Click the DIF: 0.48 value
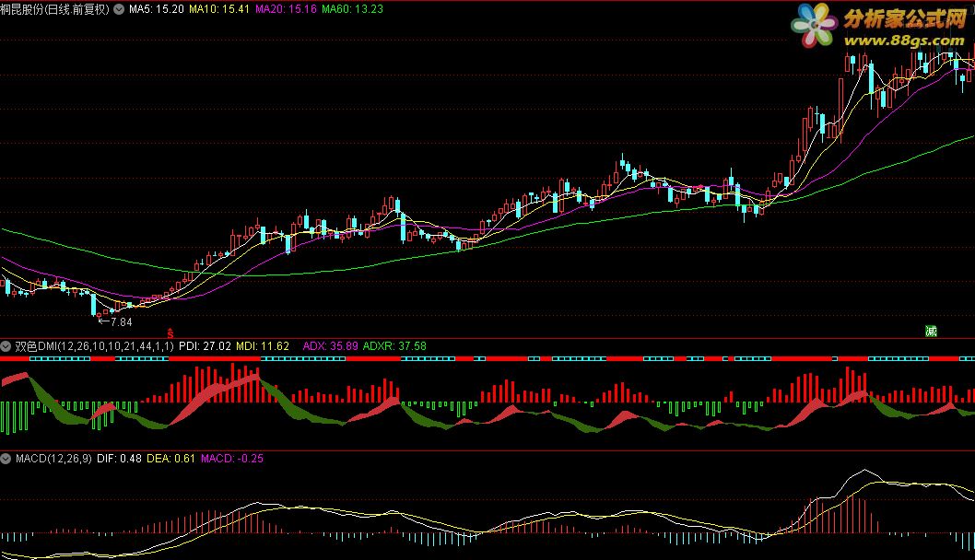This screenshot has width=975, height=560. point(119,459)
